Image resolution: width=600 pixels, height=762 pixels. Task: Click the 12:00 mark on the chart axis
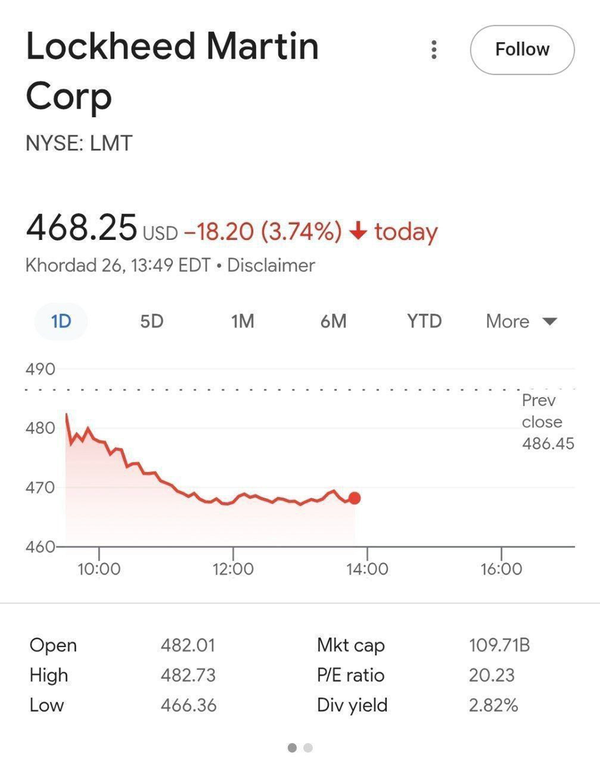[x=233, y=569]
